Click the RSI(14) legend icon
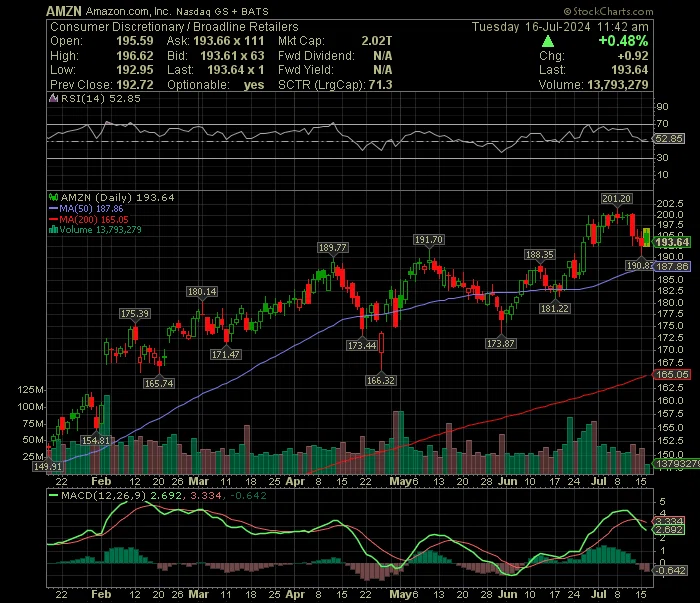700x603 pixels. (53, 98)
